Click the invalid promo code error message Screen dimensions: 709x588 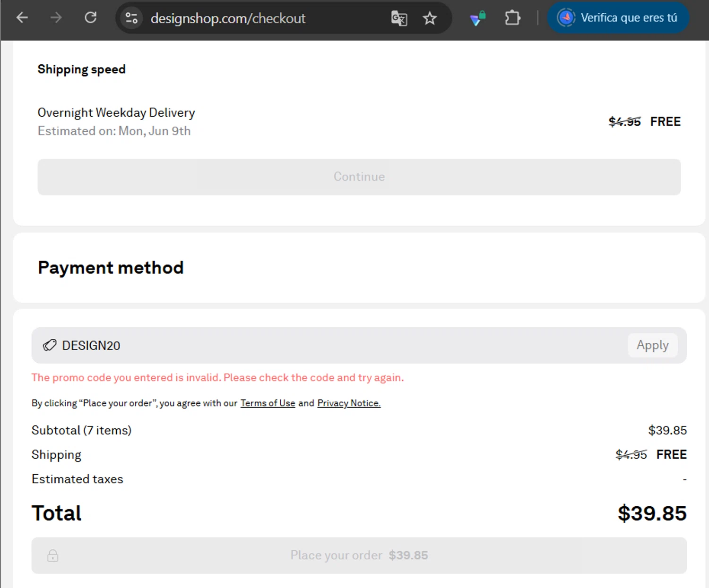click(x=217, y=377)
